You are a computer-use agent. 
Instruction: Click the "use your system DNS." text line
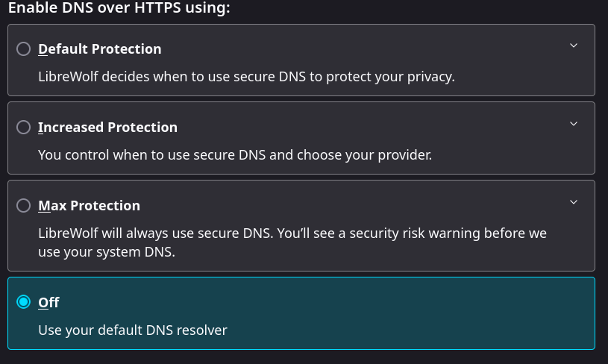point(106,252)
